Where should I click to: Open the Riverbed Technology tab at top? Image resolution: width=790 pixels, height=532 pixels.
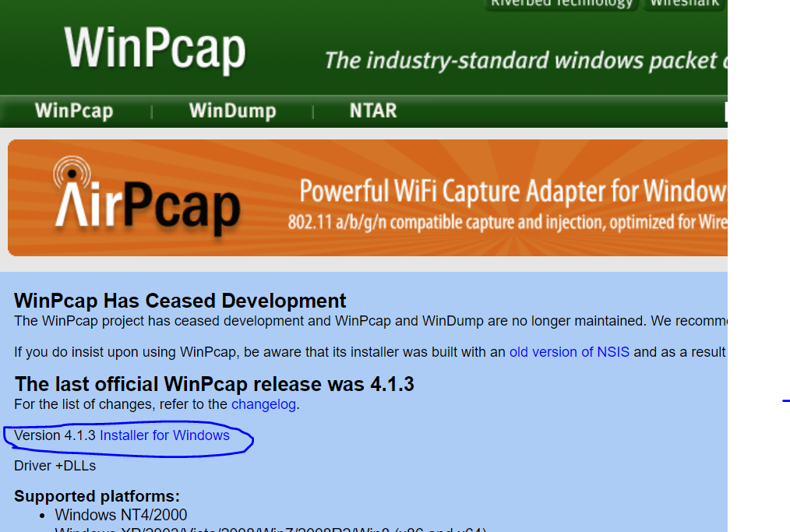pos(561,4)
